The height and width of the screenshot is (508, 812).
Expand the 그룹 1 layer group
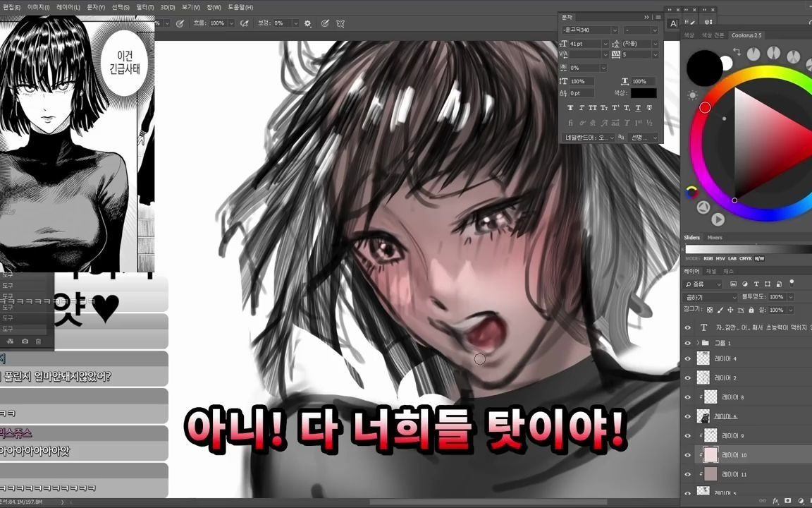[x=698, y=343]
